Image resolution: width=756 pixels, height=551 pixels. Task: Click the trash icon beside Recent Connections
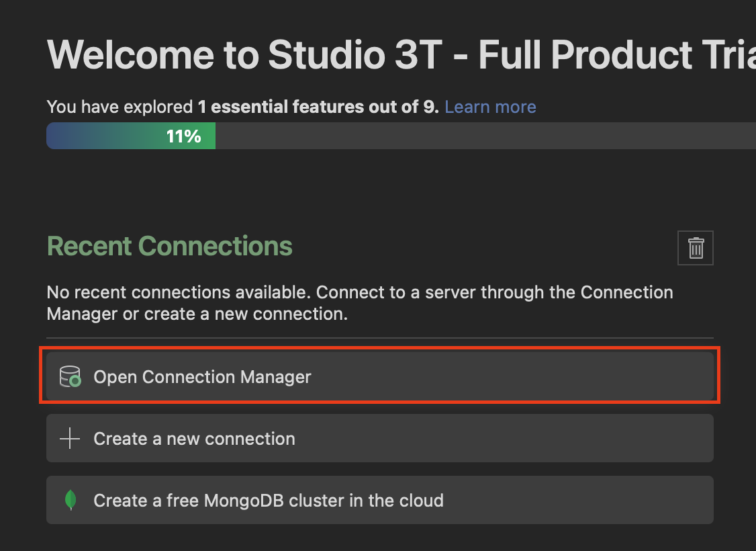(696, 248)
